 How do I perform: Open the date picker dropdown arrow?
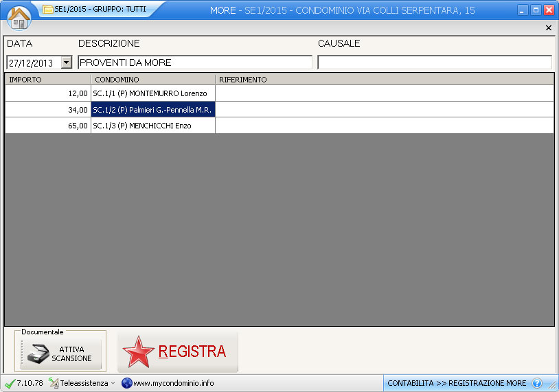pos(67,62)
